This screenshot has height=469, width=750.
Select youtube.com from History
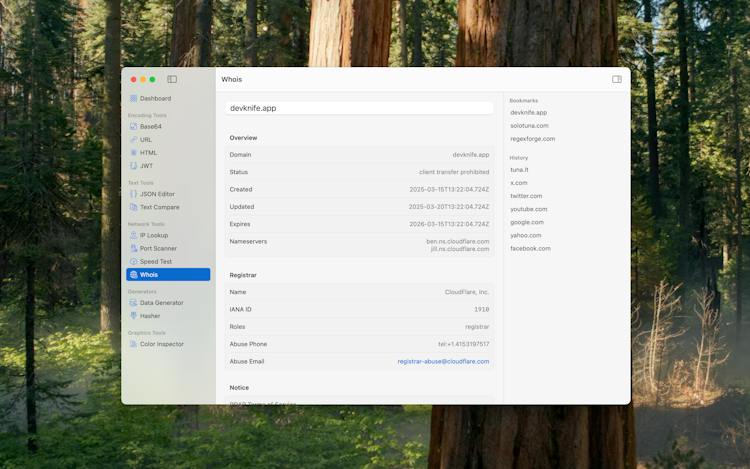coord(529,209)
